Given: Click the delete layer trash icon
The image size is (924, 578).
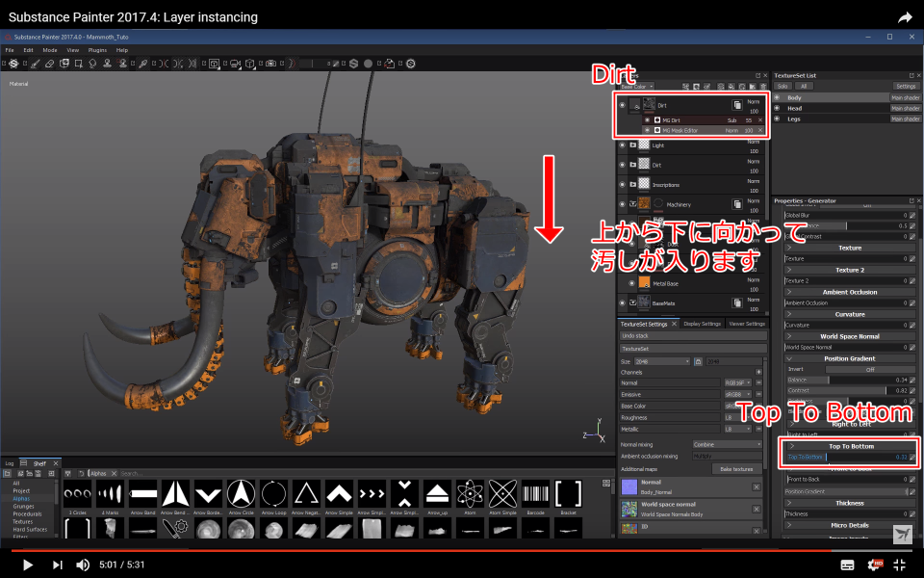Looking at the screenshot, I should point(763,87).
